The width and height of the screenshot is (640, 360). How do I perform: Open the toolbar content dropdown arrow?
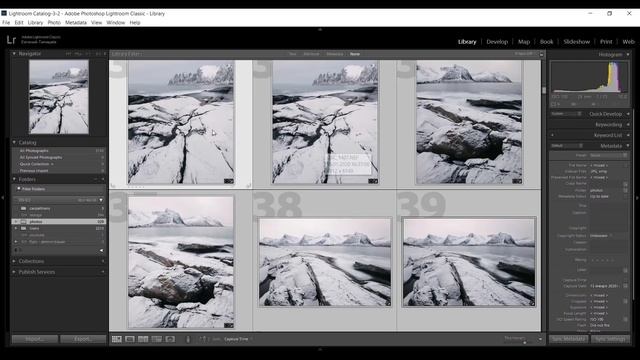click(540, 339)
